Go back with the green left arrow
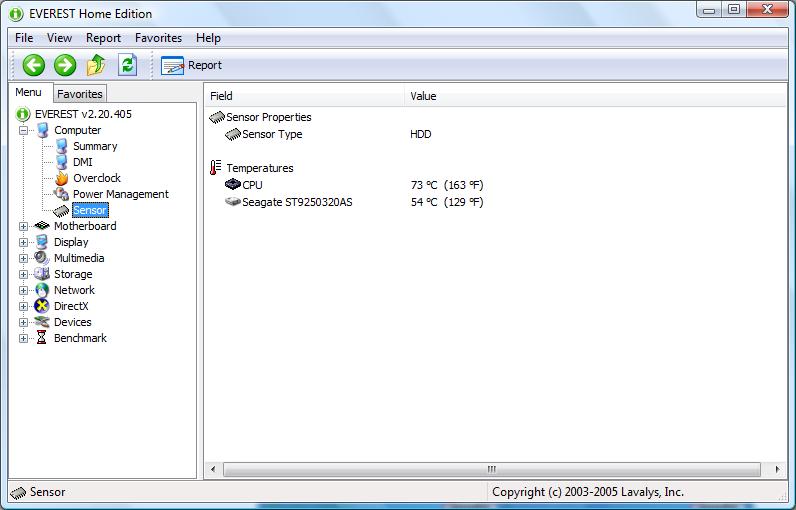Viewport: 796px width, 510px height. pyautogui.click(x=34, y=65)
